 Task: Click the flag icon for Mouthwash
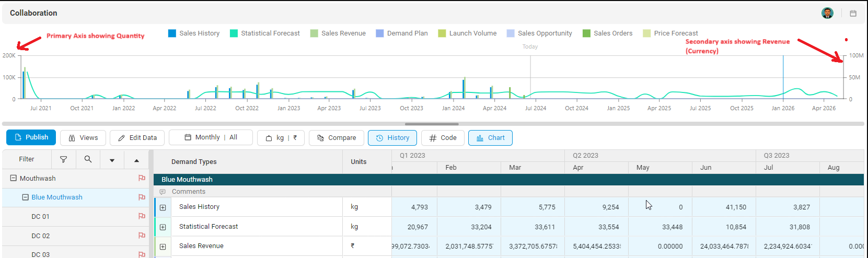[x=142, y=178]
